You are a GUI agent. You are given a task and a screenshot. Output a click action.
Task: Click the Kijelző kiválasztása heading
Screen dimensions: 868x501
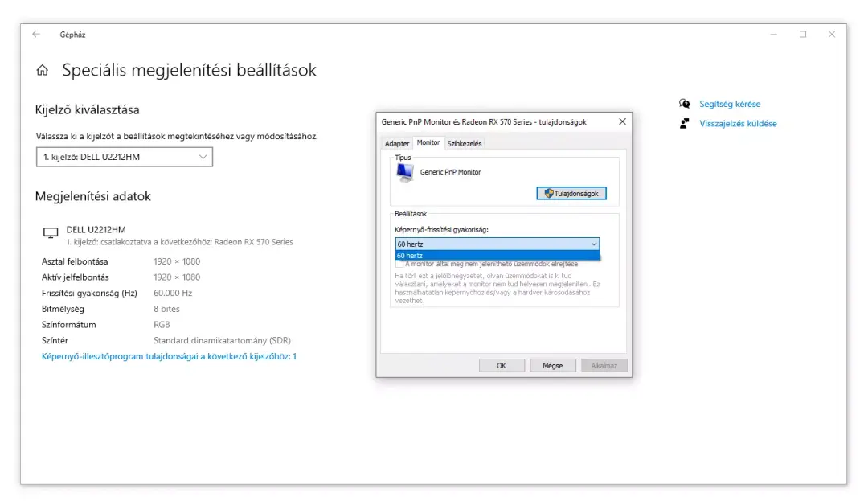87,109
